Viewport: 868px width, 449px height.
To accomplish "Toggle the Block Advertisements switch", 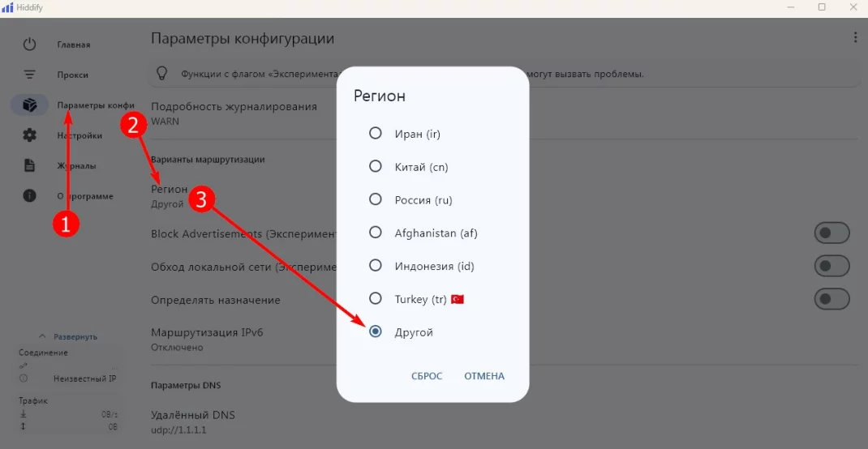I will point(831,233).
